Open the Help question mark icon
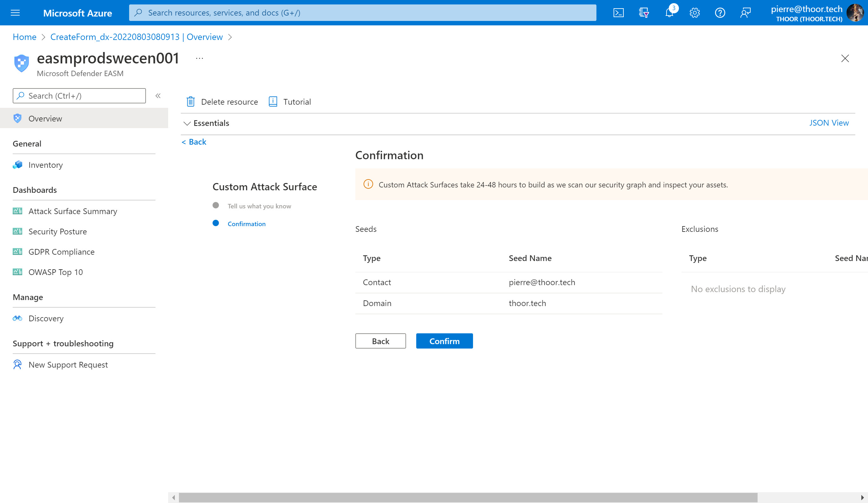This screenshot has width=868, height=503. coord(720,13)
